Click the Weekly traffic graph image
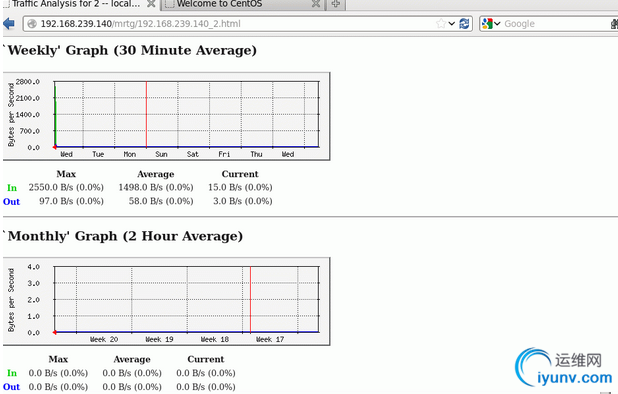 pyautogui.click(x=166, y=116)
